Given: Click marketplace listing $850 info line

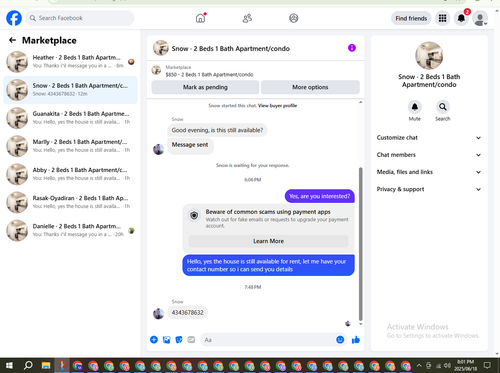Looking at the screenshot, I should [209, 75].
